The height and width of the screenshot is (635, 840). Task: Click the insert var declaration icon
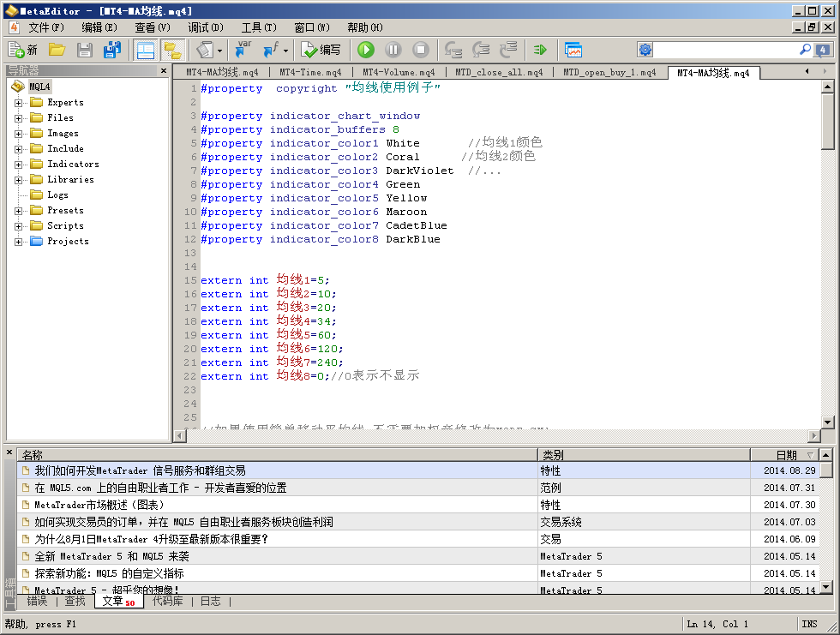click(243, 51)
